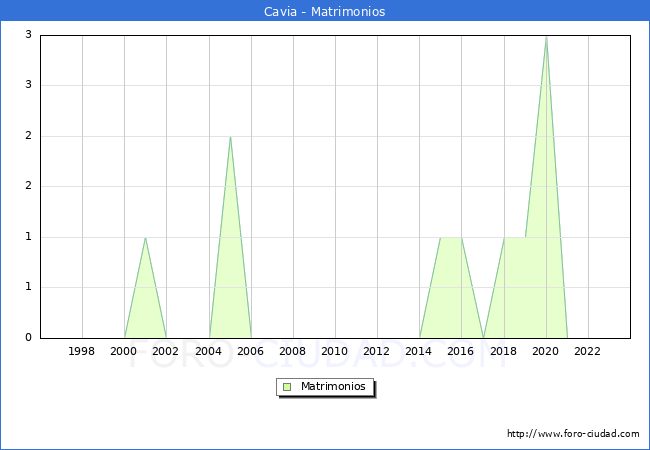Click the 2001 peak data point
Viewport: 650px width, 450px height.
click(x=145, y=238)
